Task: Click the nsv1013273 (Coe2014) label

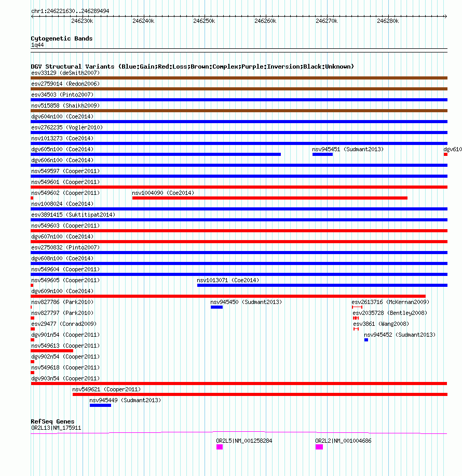Action: tap(62, 138)
